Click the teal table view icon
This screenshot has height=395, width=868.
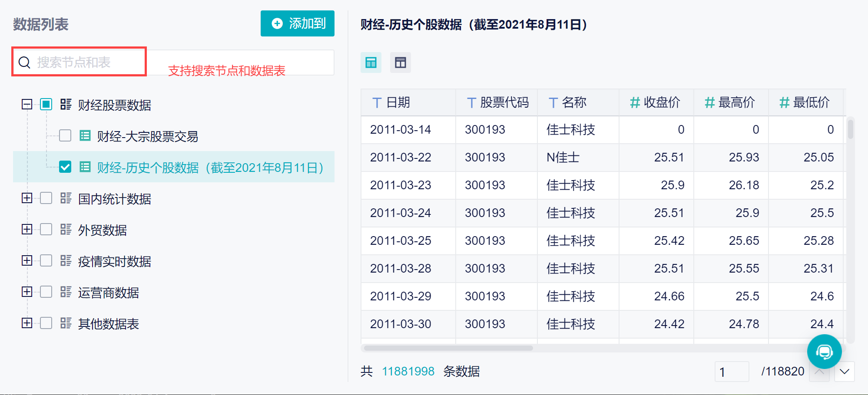(x=371, y=63)
